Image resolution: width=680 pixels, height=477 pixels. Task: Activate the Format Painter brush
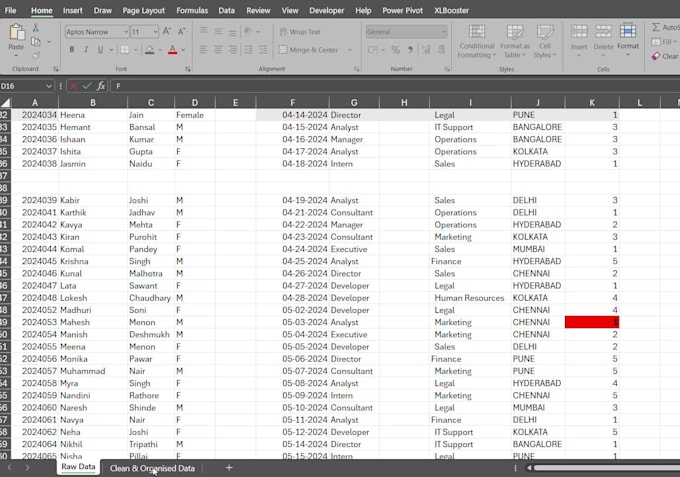tap(36, 55)
